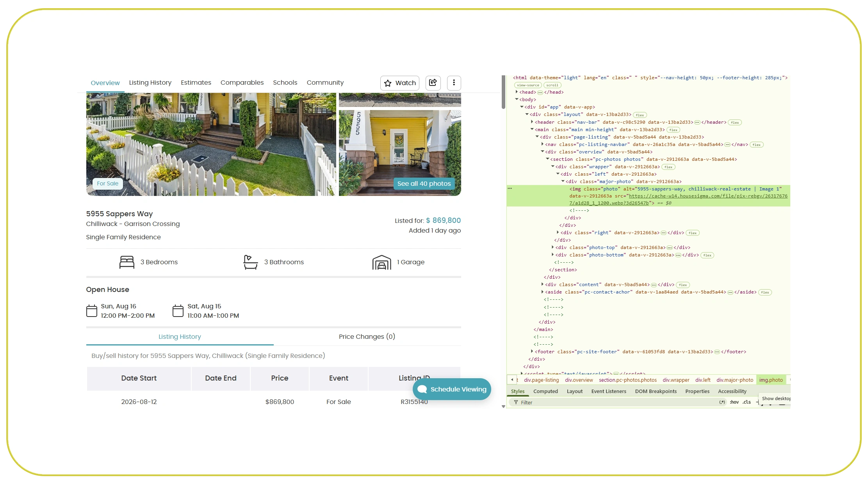
Task: Click the For Sale tag on the photo
Action: pos(107,184)
